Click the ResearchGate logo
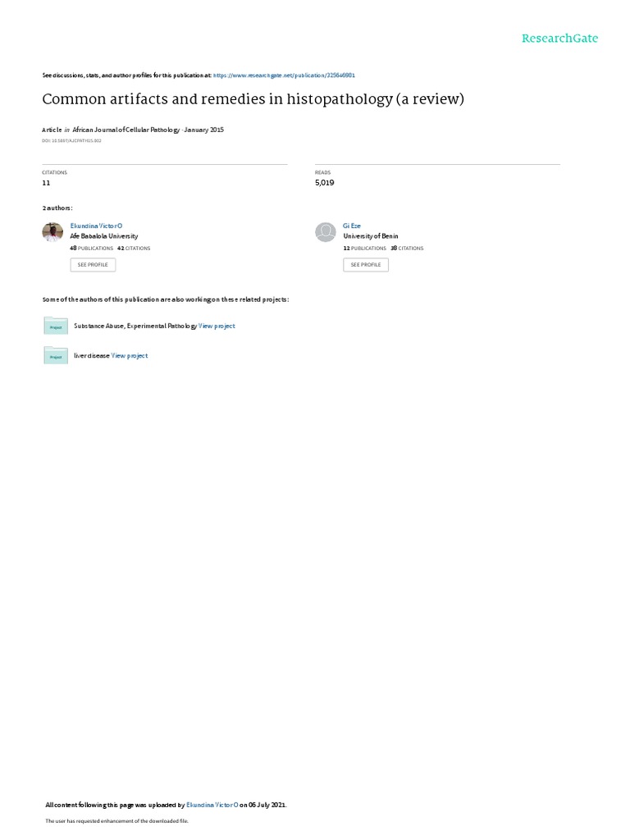This screenshot has width=630, height=840. [559, 39]
